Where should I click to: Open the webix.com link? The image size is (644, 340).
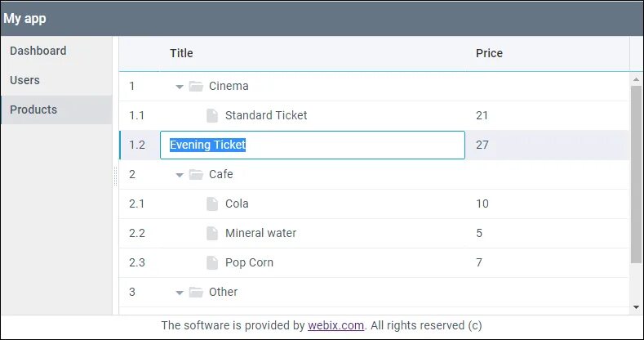pyautogui.click(x=335, y=325)
